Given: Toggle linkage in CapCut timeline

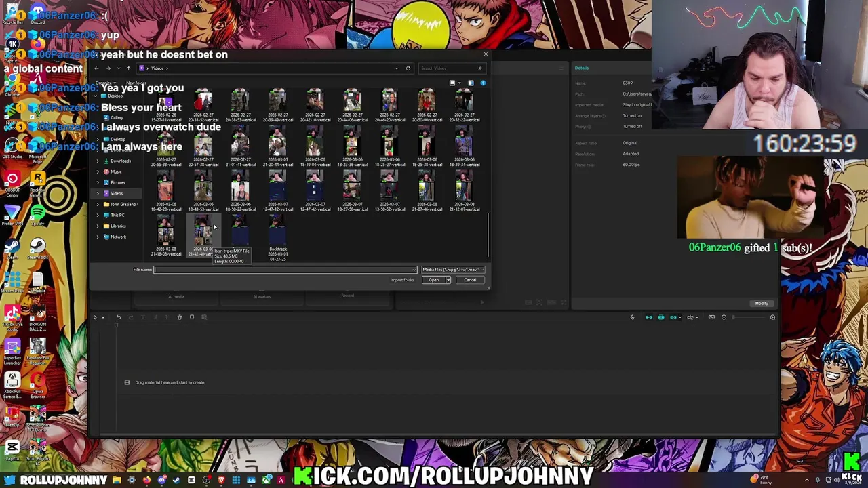Looking at the screenshot, I should tap(673, 317).
